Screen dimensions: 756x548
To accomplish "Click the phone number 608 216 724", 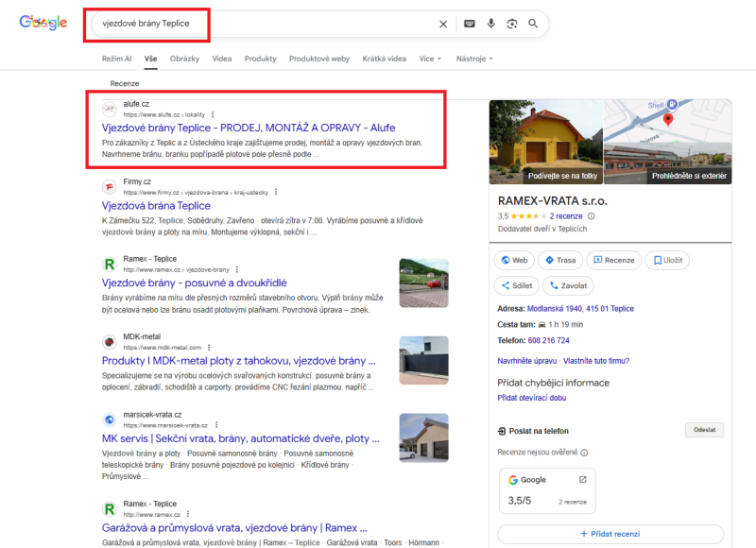I will tap(550, 340).
